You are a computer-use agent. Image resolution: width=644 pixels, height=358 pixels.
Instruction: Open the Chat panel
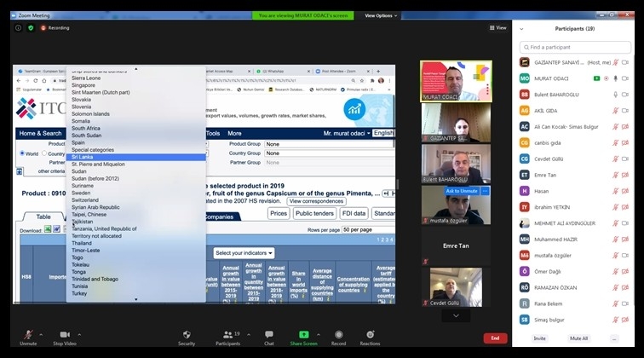coord(268,334)
